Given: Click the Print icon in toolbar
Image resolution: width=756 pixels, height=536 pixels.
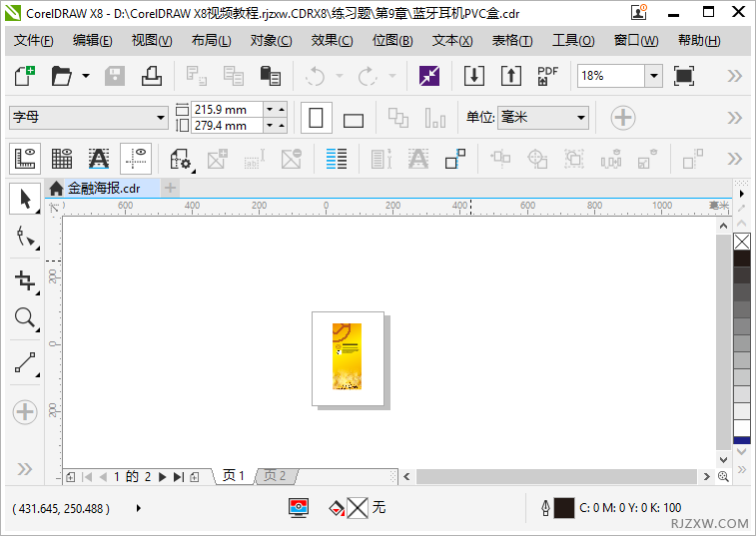Looking at the screenshot, I should [x=152, y=76].
